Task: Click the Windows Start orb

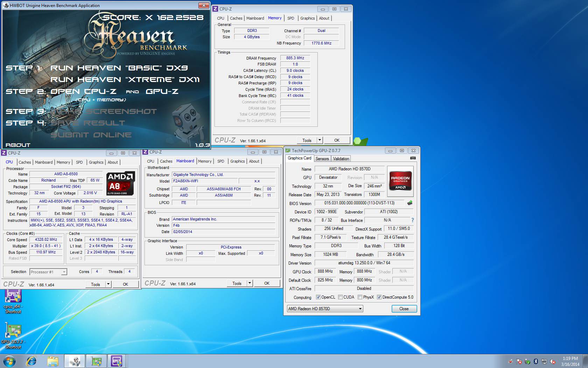Action: click(9, 361)
